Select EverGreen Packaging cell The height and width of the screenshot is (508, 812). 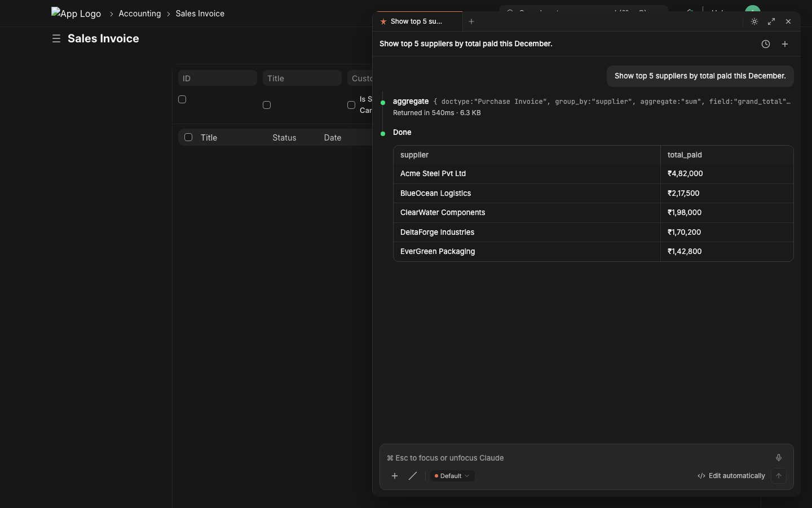click(x=527, y=252)
